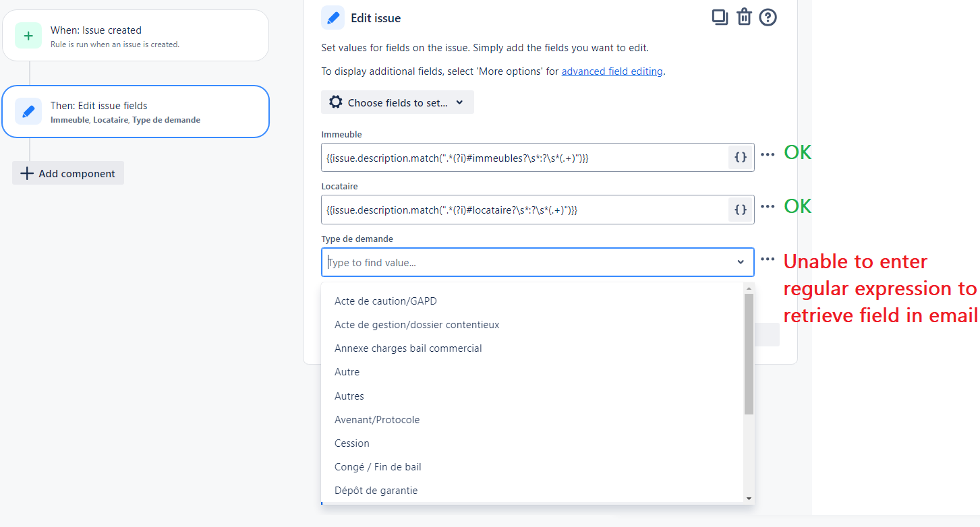Image resolution: width=980 pixels, height=527 pixels.
Task: Click the Add component button
Action: (x=67, y=173)
